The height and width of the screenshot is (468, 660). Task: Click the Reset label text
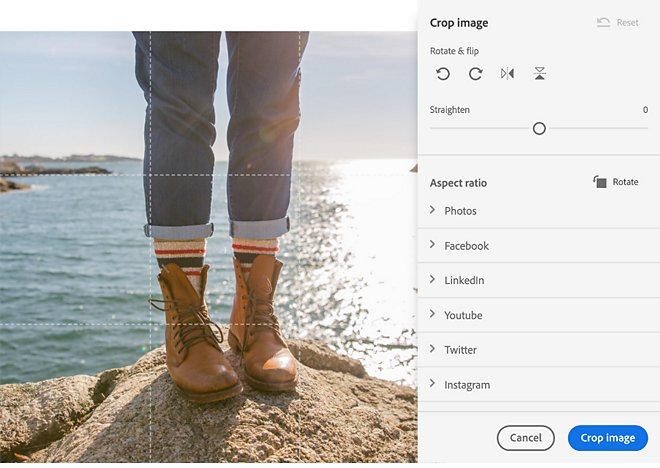coord(628,23)
